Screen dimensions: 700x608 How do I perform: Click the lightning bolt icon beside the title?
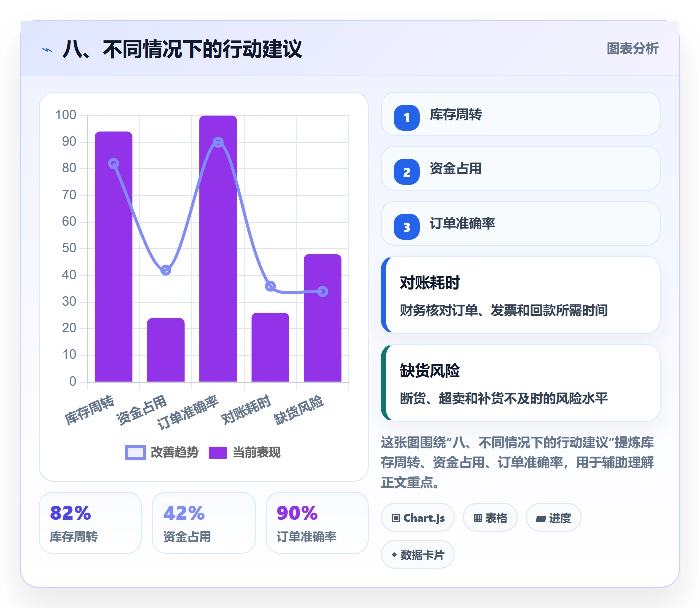point(47,50)
